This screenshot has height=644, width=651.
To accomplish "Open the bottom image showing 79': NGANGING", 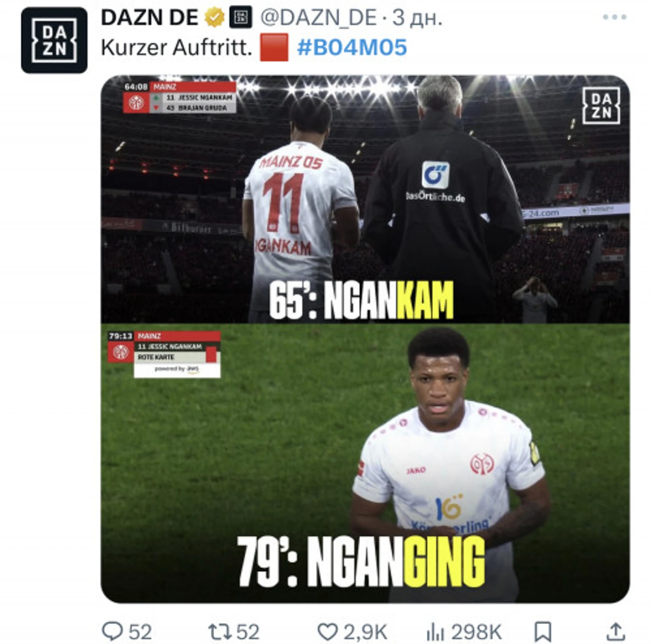I will click(365, 463).
